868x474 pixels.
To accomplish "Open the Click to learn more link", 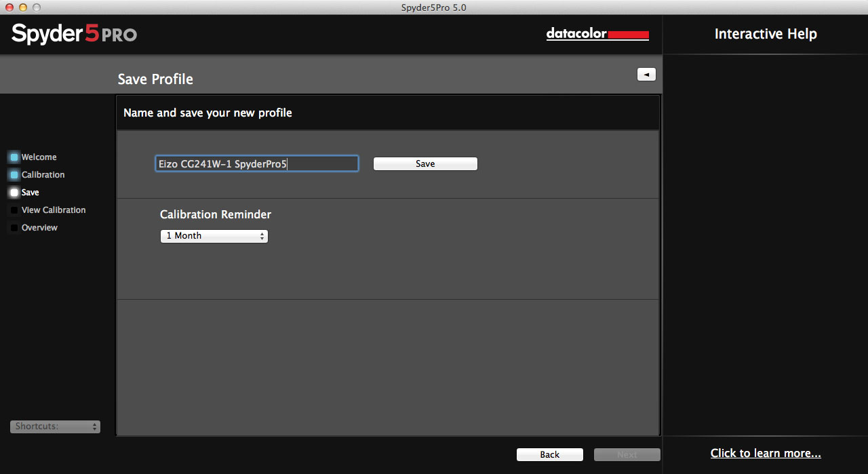I will point(766,453).
